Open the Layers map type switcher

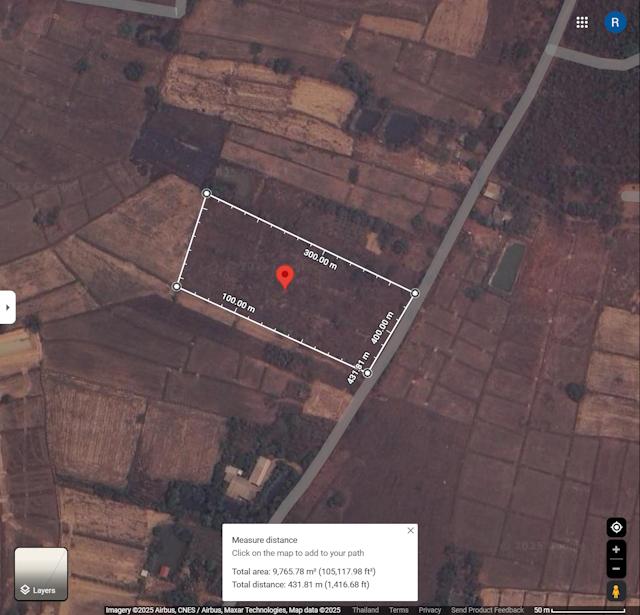(x=41, y=574)
